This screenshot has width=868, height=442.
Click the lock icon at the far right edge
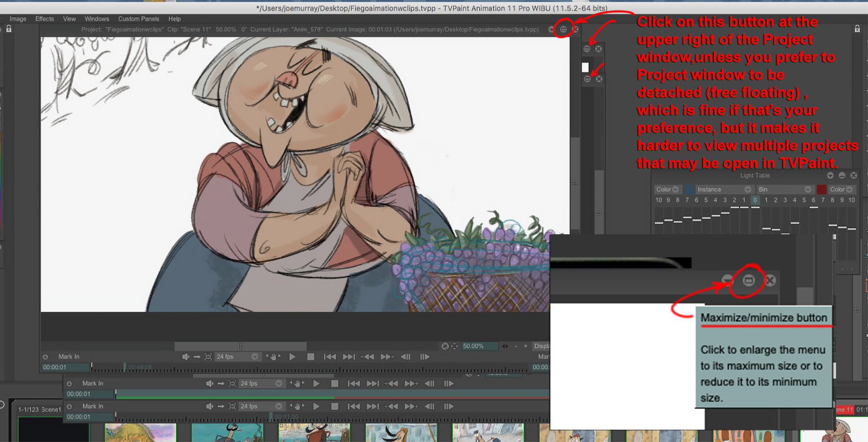click(x=857, y=29)
